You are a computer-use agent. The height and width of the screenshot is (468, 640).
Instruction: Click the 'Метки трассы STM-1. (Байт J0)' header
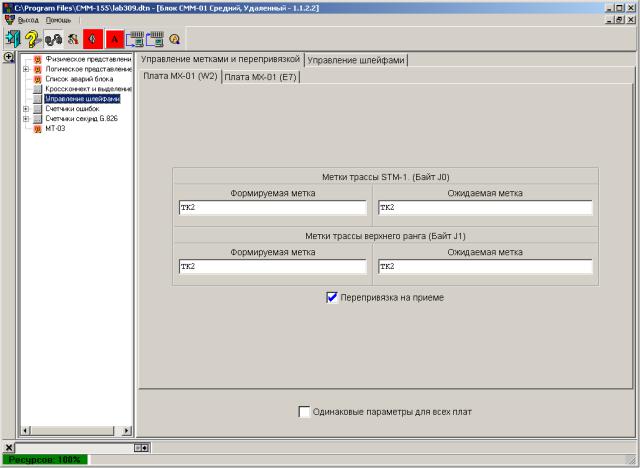(x=386, y=177)
